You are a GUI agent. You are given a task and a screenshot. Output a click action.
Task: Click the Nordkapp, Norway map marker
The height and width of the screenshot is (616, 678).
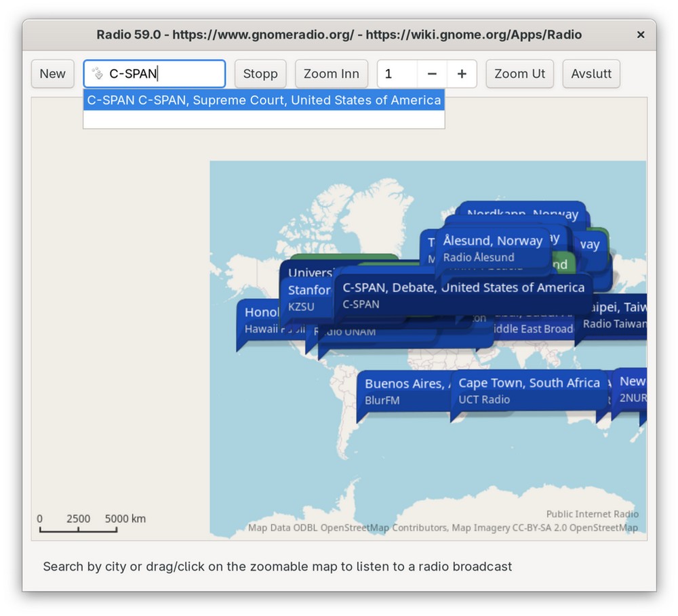[522, 211]
